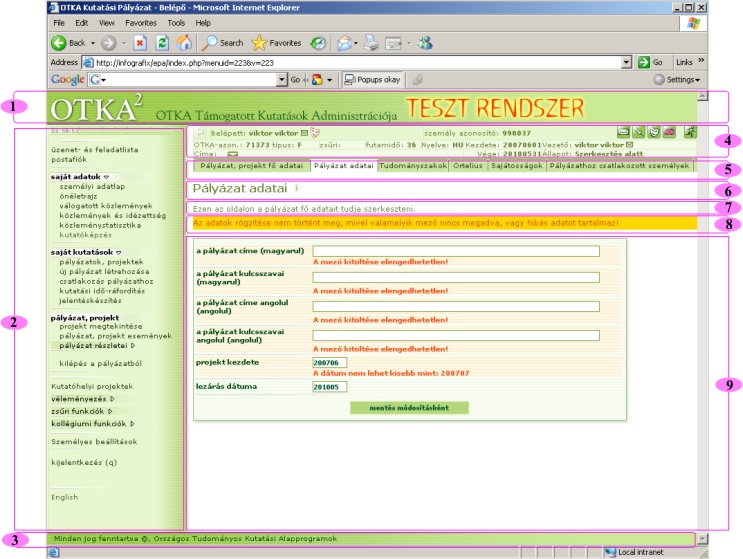Collapse the saját adatok menu section

[106, 177]
